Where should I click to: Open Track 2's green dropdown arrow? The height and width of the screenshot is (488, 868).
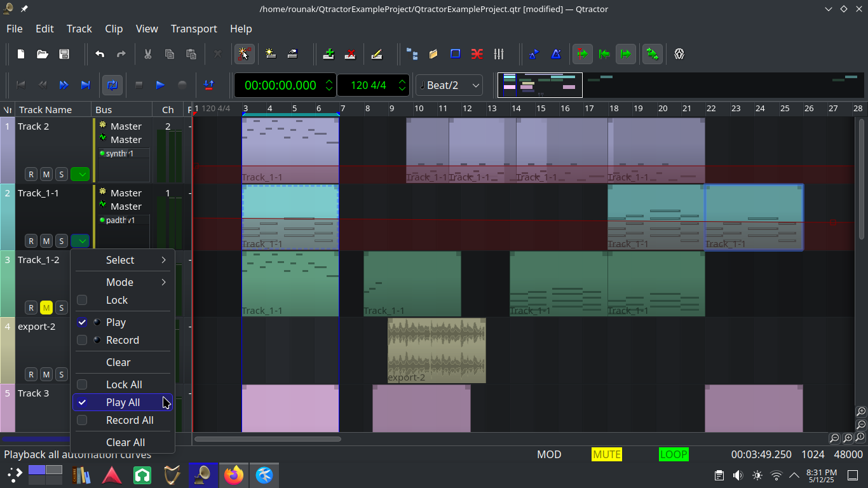pyautogui.click(x=80, y=173)
